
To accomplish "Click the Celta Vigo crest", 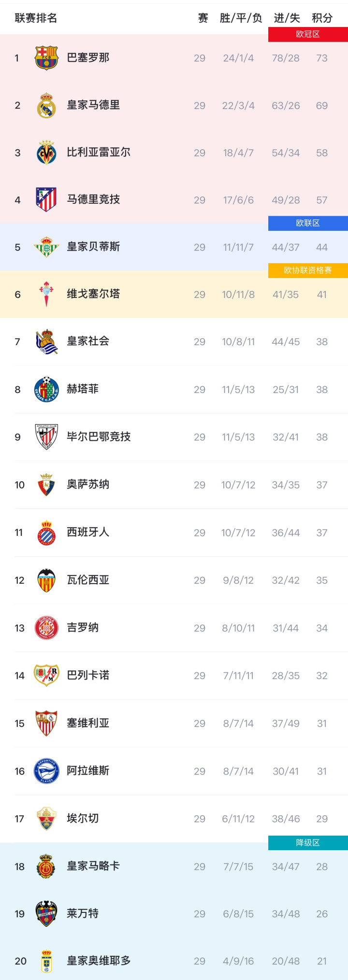I will (46, 294).
